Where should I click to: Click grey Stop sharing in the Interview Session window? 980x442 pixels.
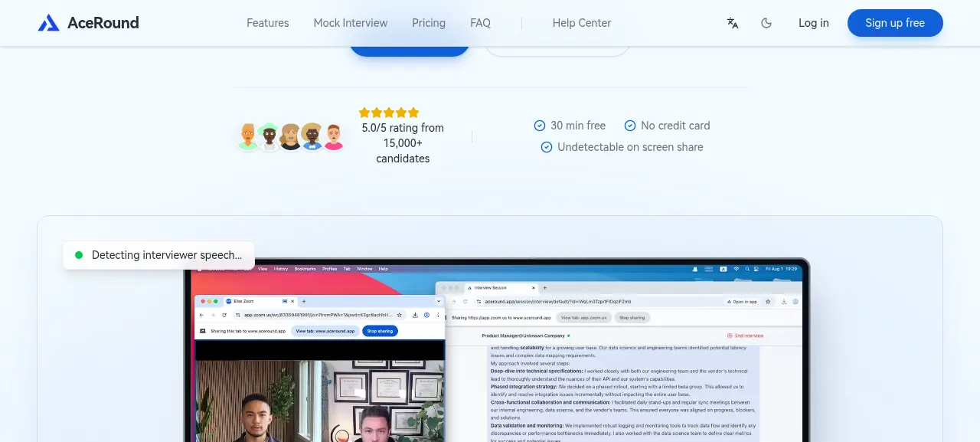coord(632,317)
